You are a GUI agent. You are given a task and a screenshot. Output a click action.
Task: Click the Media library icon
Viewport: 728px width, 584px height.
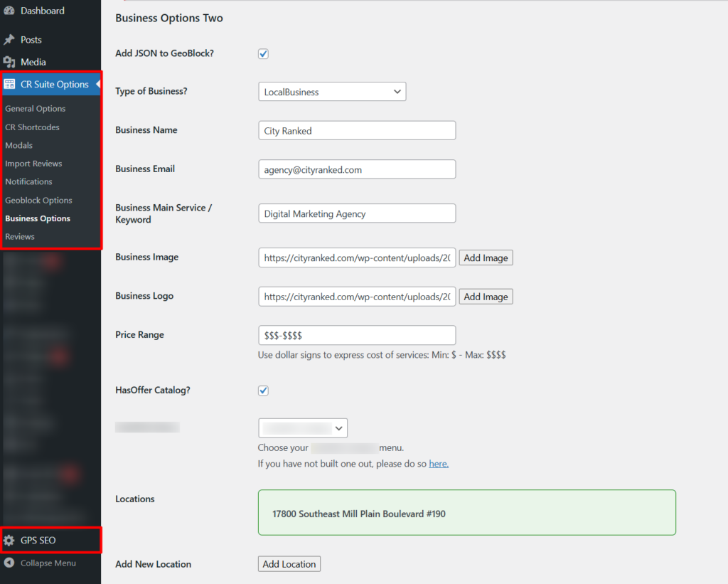click(9, 63)
